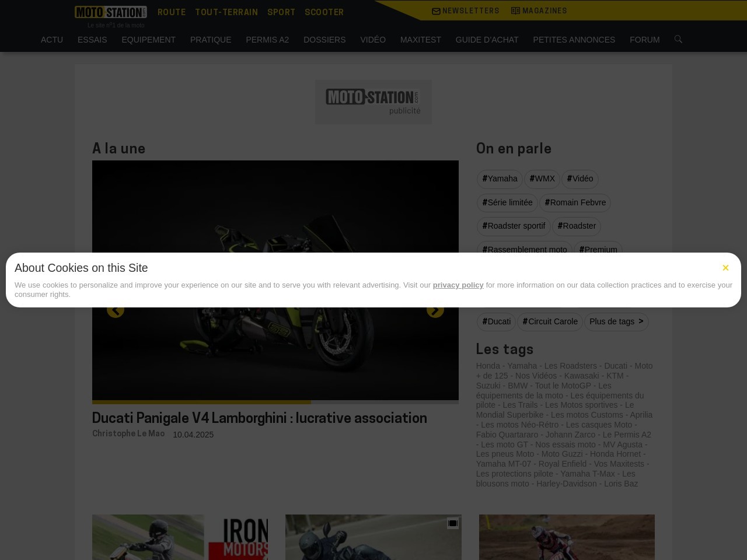The image size is (747, 560).
Task: Open the Kawasaki tag link
Action: coord(581,376)
